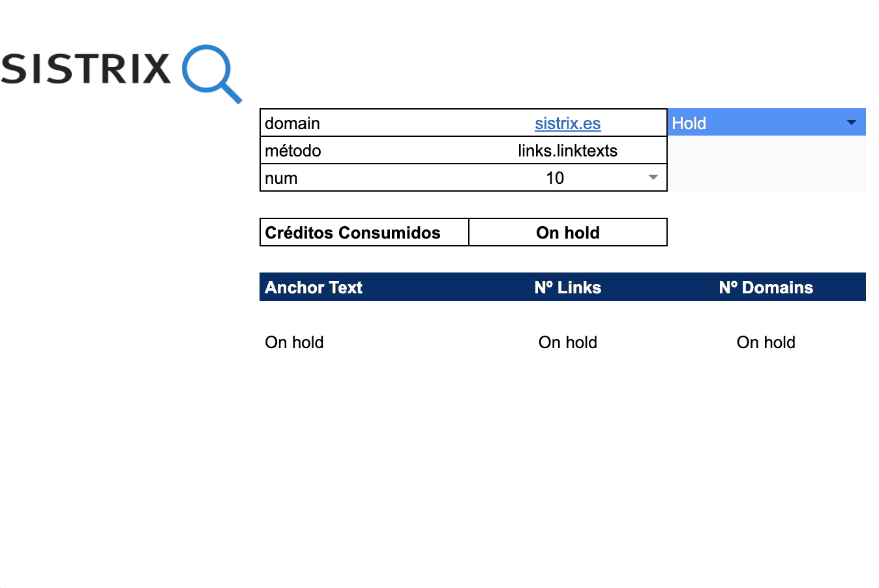Select the Nº Domains column header
879x588 pixels.
point(766,287)
